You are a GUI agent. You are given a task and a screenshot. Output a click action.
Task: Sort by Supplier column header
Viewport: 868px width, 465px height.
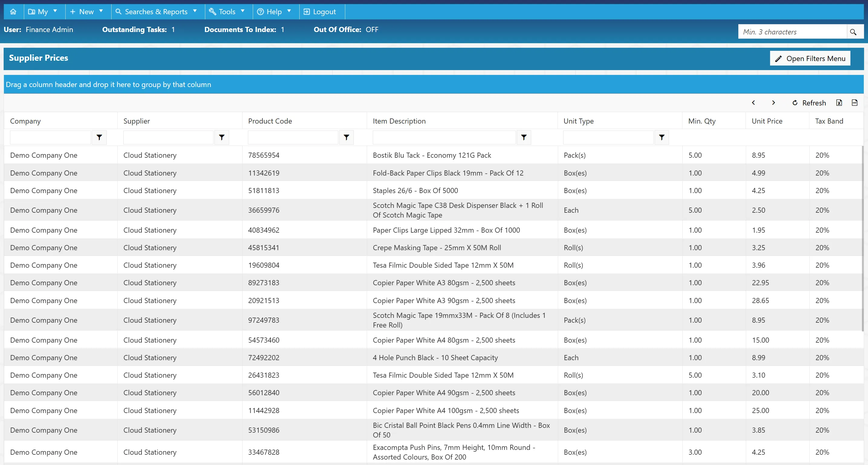[136, 121]
